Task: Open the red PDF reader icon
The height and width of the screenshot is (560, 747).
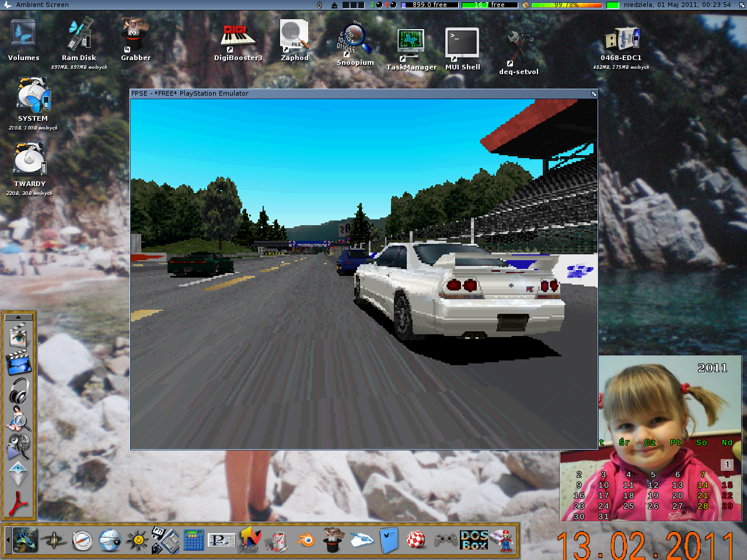Action: [18, 503]
